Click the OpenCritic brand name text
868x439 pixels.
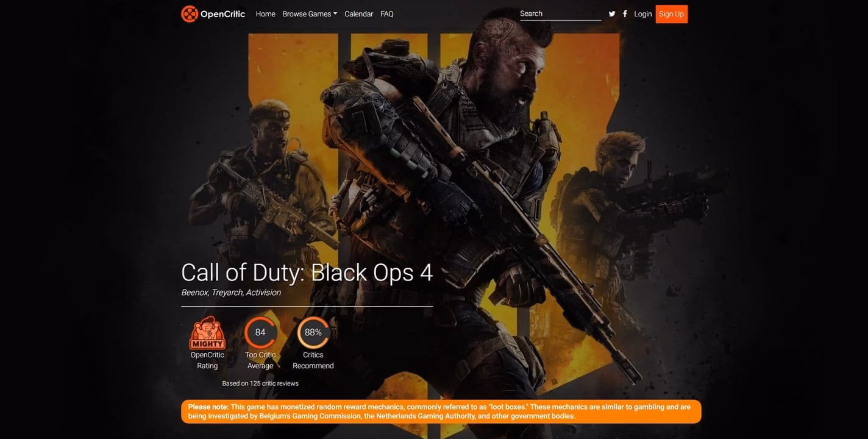(223, 14)
